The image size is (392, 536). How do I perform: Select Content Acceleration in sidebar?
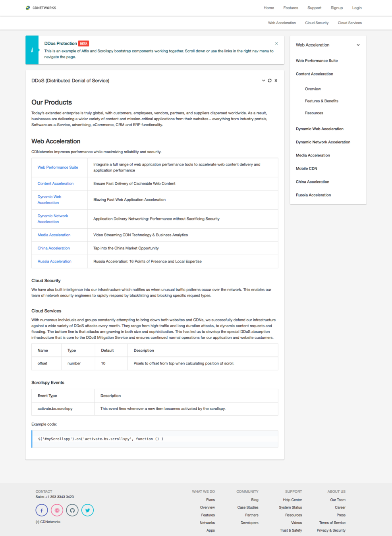[315, 74]
